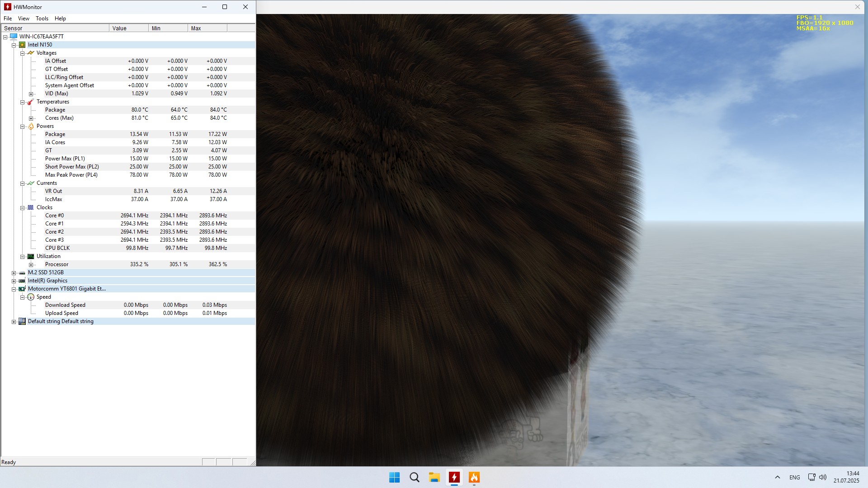Screen dimensions: 868x488
Task: Click the Speed gauge icon
Action: 31,297
